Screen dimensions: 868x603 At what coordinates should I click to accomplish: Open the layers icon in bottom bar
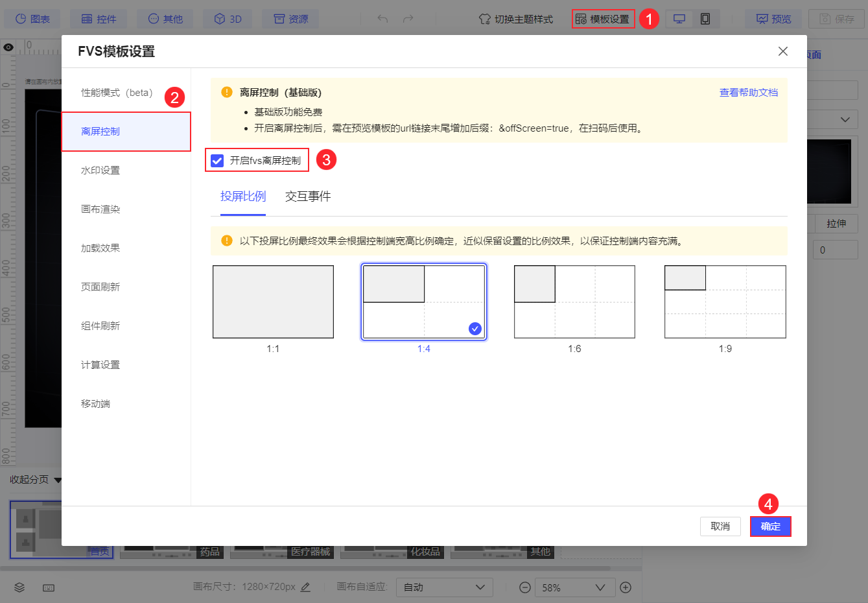19,587
